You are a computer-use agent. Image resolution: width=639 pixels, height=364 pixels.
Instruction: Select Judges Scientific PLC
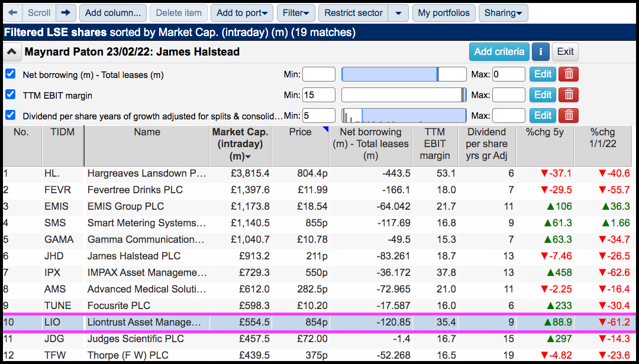tap(135, 339)
